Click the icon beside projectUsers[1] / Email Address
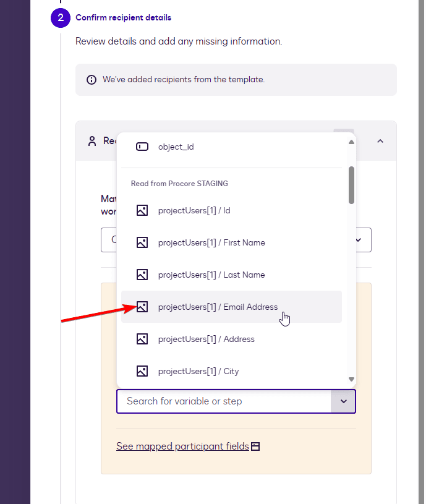This screenshot has height=504, width=426. click(142, 307)
